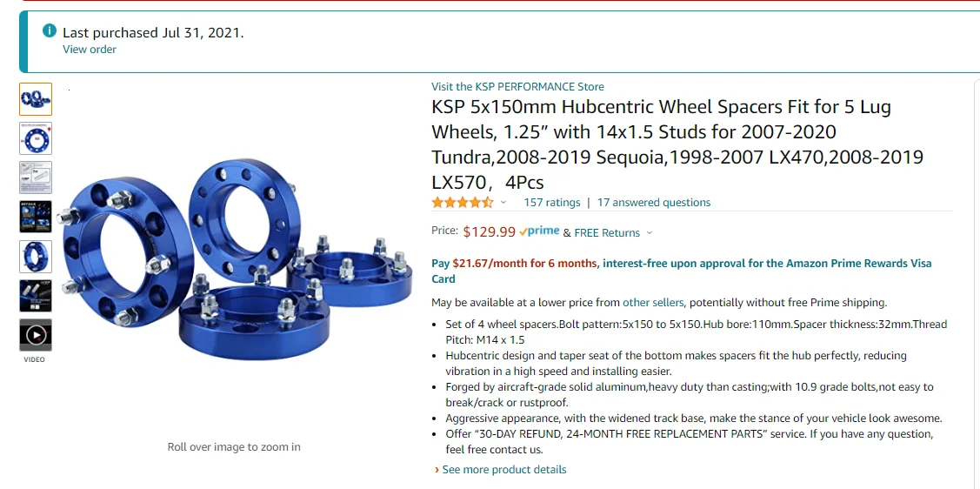Screen dimensions: 980x489
Task: Click the info icon beside Last purchased
Action: (50, 30)
